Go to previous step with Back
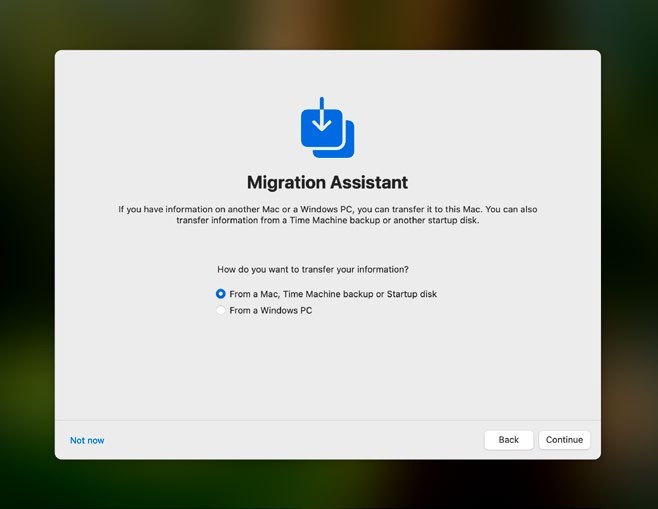Viewport: 658px width, 509px height. tap(508, 440)
